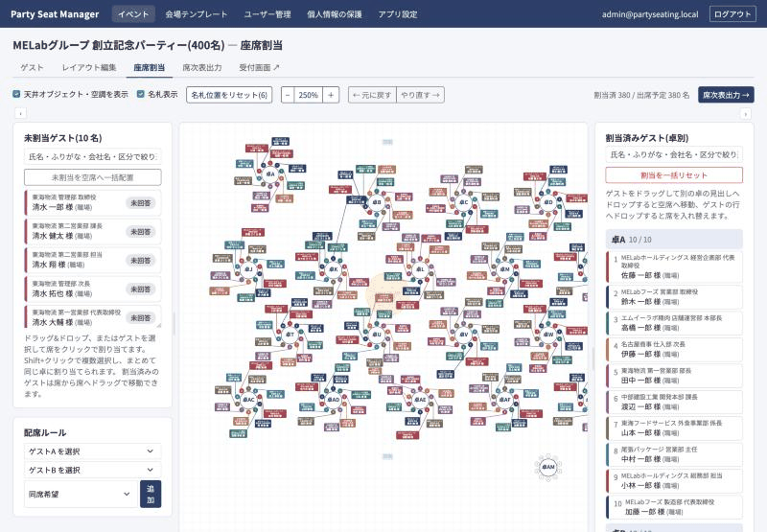Switch to the レイアウト編集 tab
Image resolution: width=767 pixels, height=532 pixels.
click(x=89, y=67)
